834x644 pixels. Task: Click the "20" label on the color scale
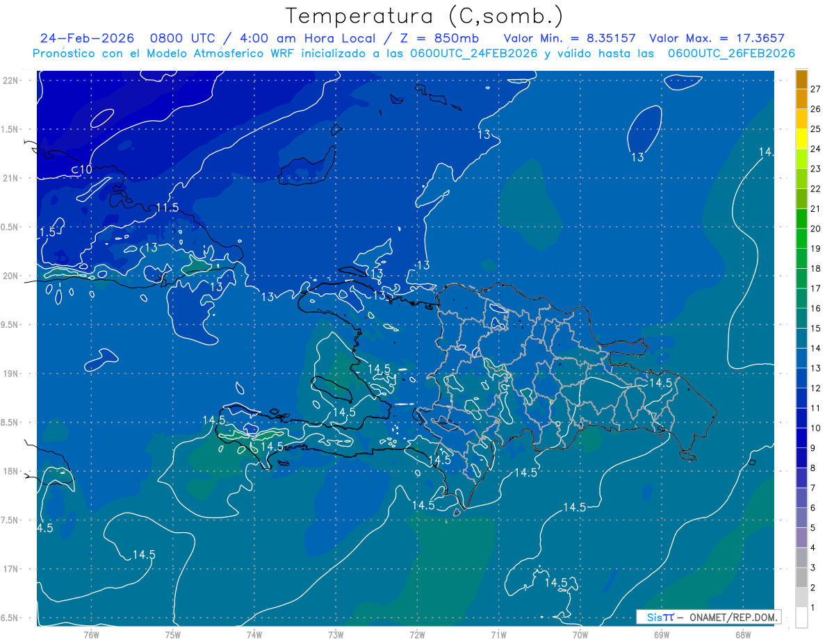[x=815, y=229]
